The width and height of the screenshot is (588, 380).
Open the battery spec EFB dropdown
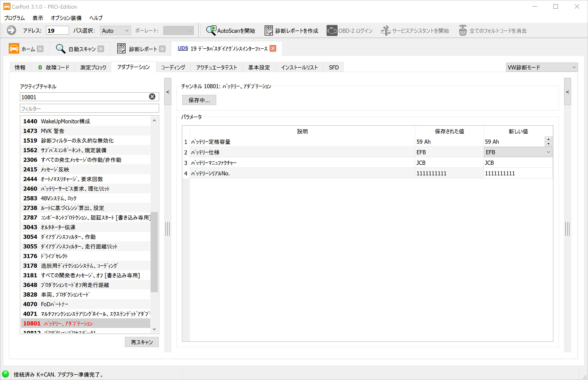click(518, 152)
